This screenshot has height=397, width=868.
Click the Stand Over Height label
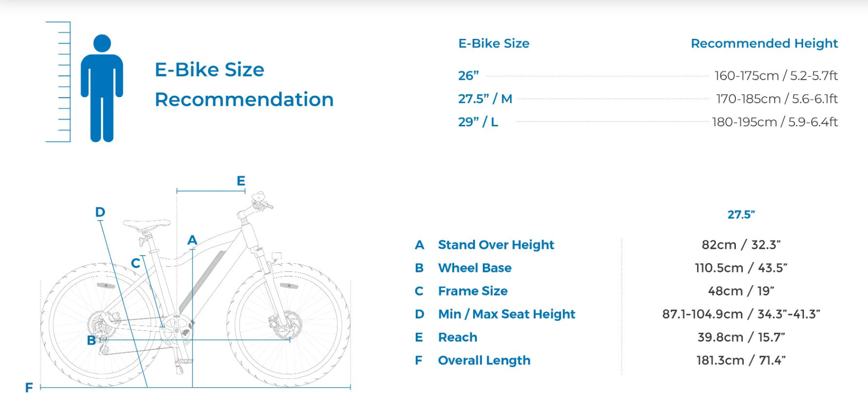[x=495, y=245]
